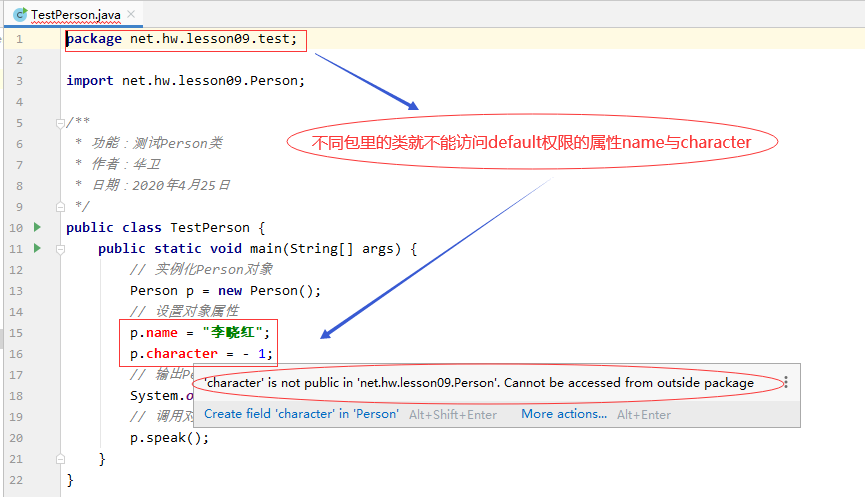Image resolution: width=865 pixels, height=497 pixels.
Task: Collapse the Javadoc comment at line 5
Action: [x=61, y=124]
